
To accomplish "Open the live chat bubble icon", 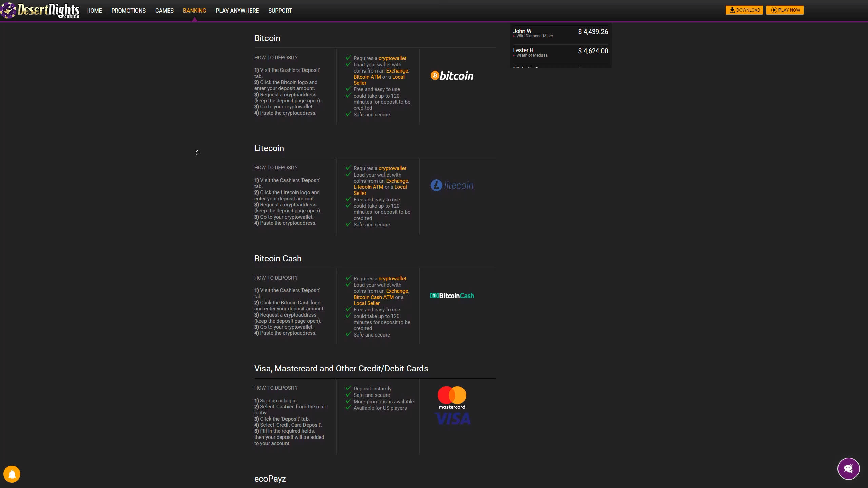I will pyautogui.click(x=848, y=469).
